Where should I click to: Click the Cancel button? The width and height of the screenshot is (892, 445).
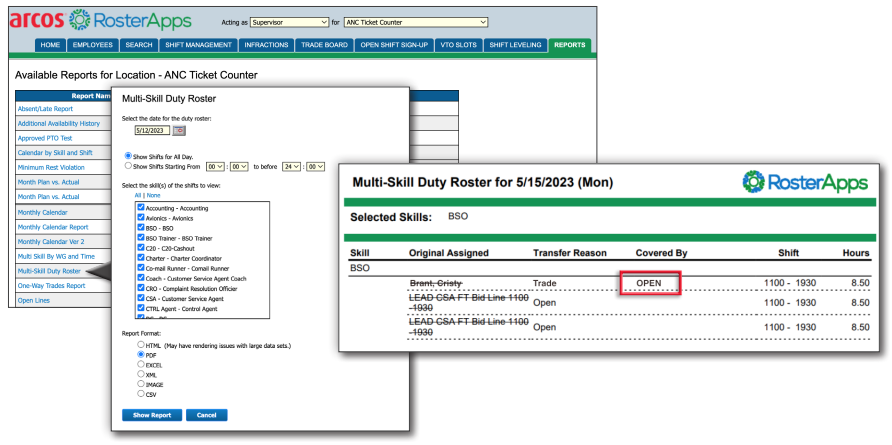pyautogui.click(x=207, y=415)
